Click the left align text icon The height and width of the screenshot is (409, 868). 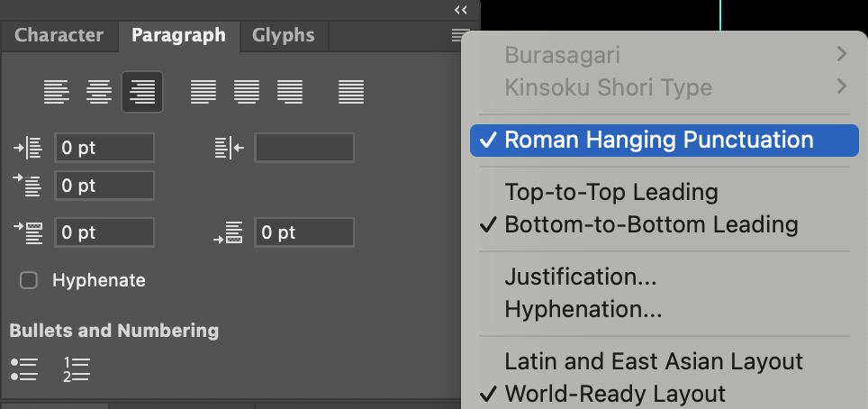(56, 91)
